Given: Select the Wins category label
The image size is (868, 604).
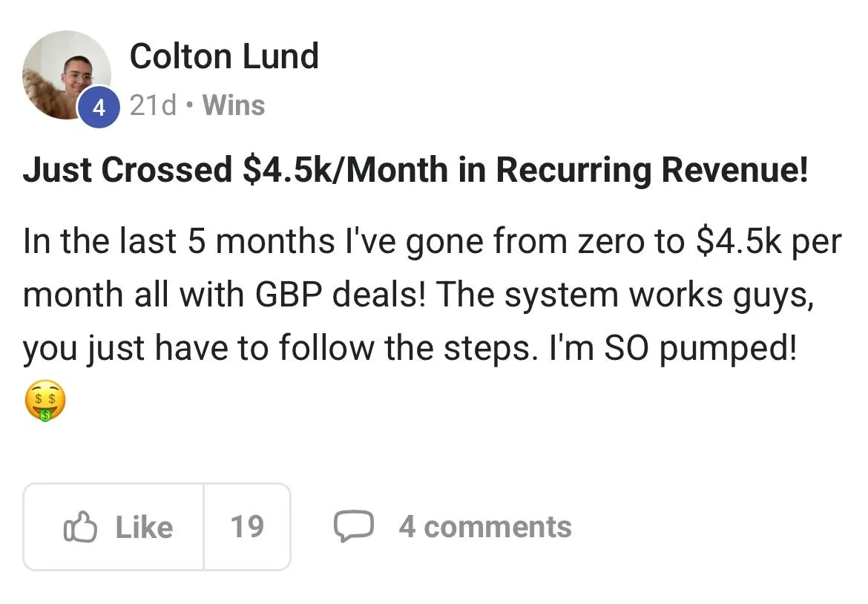Looking at the screenshot, I should tap(234, 105).
